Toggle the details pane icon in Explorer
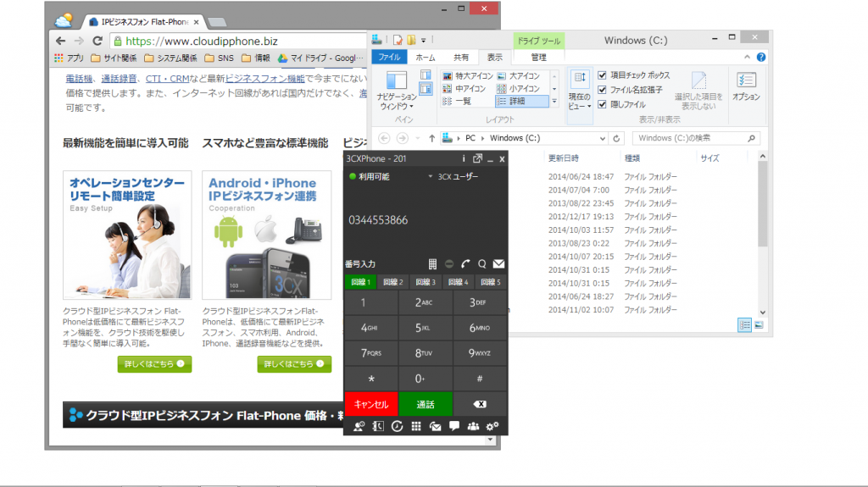Image resolution: width=868 pixels, height=487 pixels. pyautogui.click(x=426, y=89)
